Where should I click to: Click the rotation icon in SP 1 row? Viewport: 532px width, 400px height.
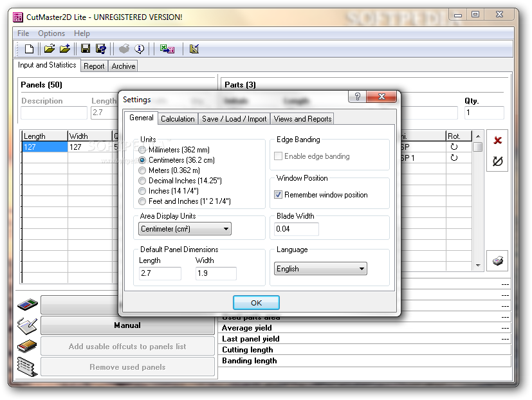point(454,158)
